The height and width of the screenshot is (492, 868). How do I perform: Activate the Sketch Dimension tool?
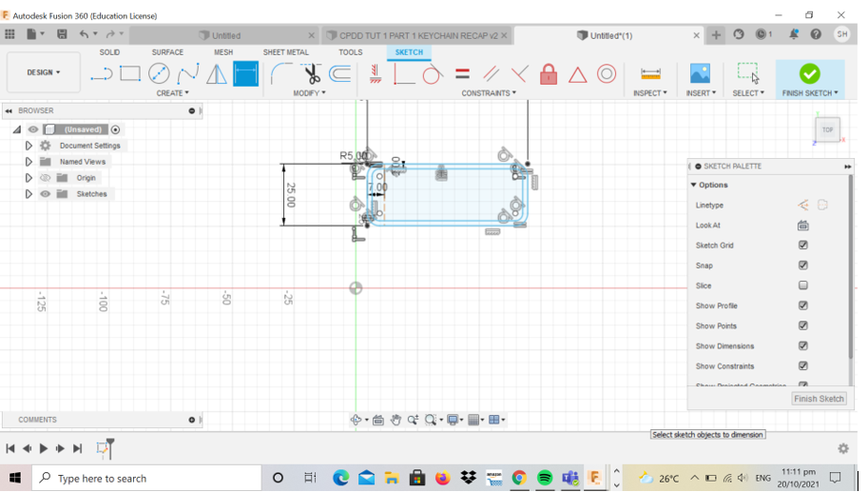[x=245, y=73]
